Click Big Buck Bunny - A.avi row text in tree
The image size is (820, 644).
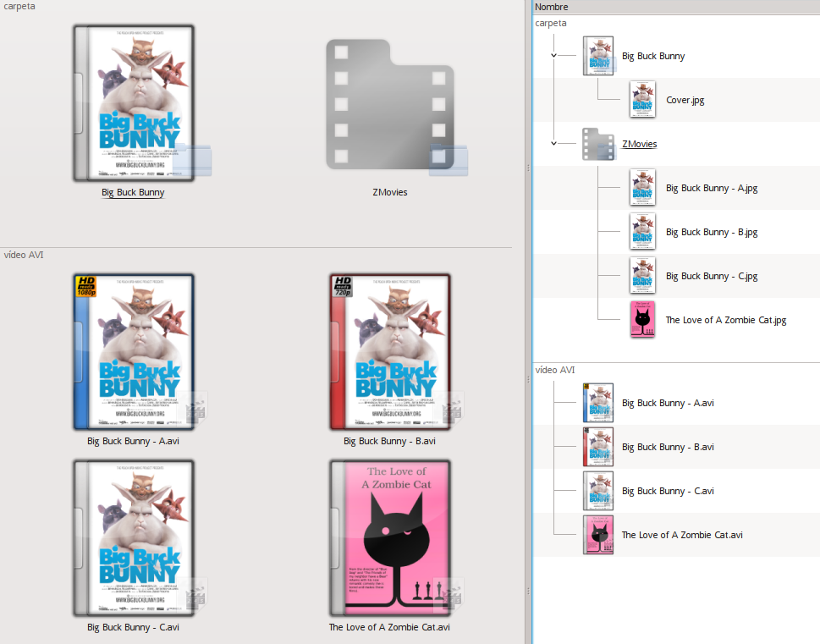click(x=668, y=403)
